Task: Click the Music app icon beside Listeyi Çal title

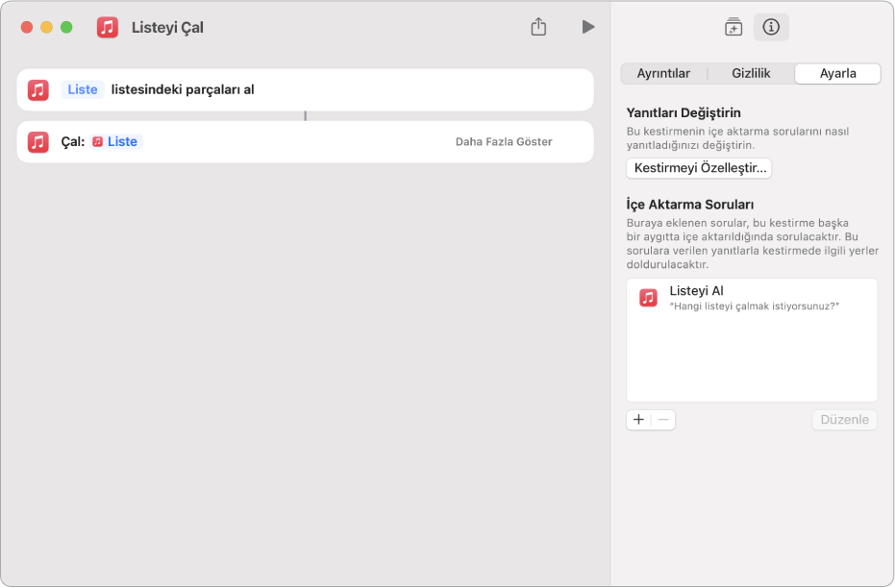Action: tap(108, 27)
